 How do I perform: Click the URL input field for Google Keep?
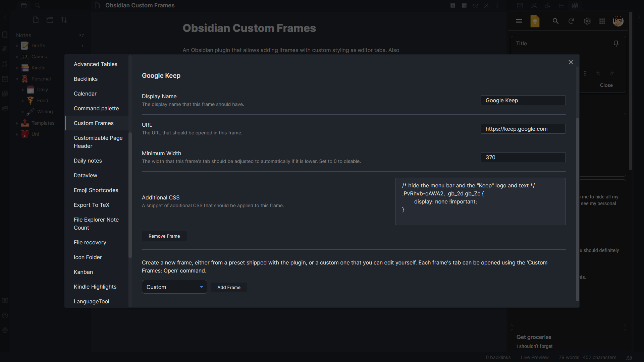coord(523,129)
